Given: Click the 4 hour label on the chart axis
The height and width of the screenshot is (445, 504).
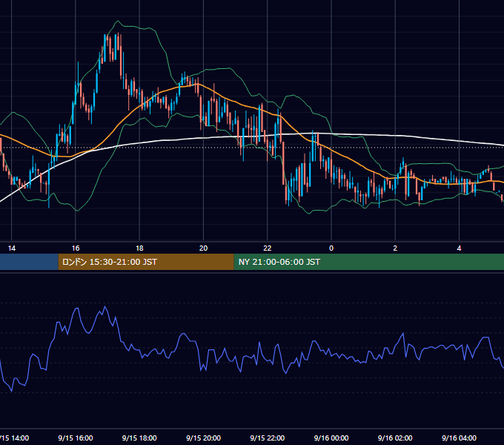Looking at the screenshot, I should coord(459,248).
